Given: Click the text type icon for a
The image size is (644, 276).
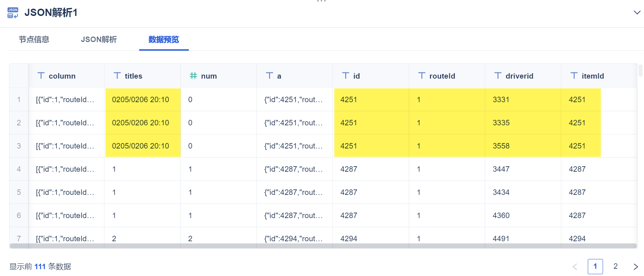Looking at the screenshot, I should [269, 76].
